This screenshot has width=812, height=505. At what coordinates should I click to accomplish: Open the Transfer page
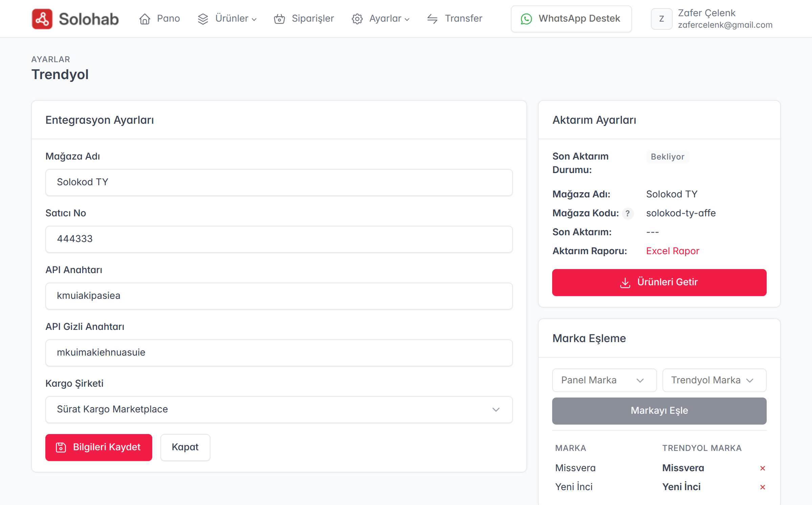click(455, 19)
